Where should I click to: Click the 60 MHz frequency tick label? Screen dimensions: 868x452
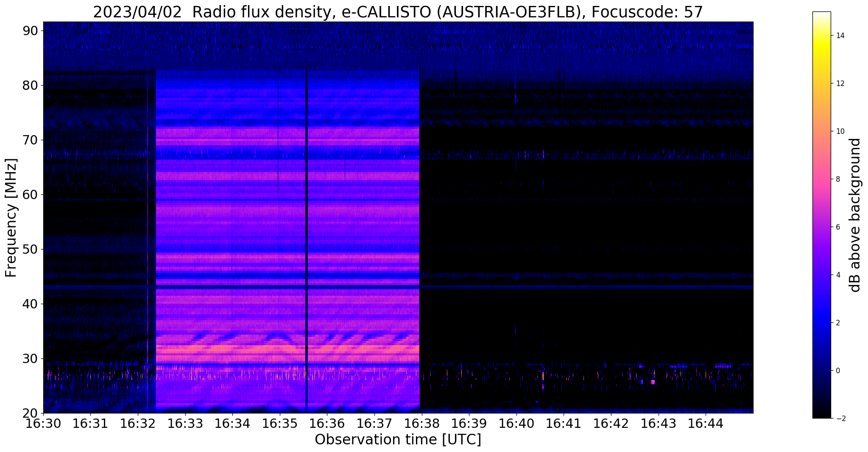[31, 194]
